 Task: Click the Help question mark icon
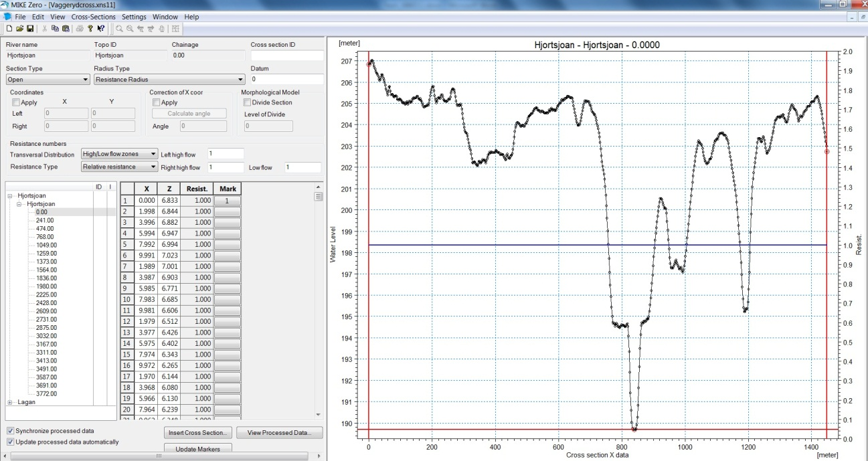click(90, 29)
